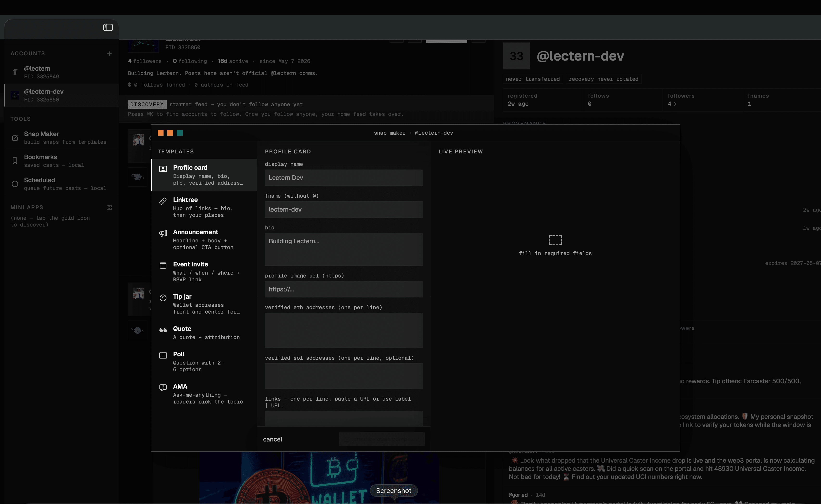Focus the profile image url field
Viewport: 821px width, 504px height.
coord(344,289)
